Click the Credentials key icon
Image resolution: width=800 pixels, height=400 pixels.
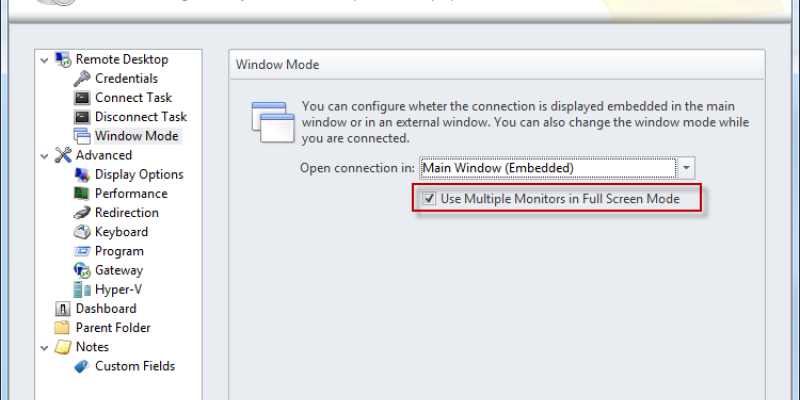[82, 79]
